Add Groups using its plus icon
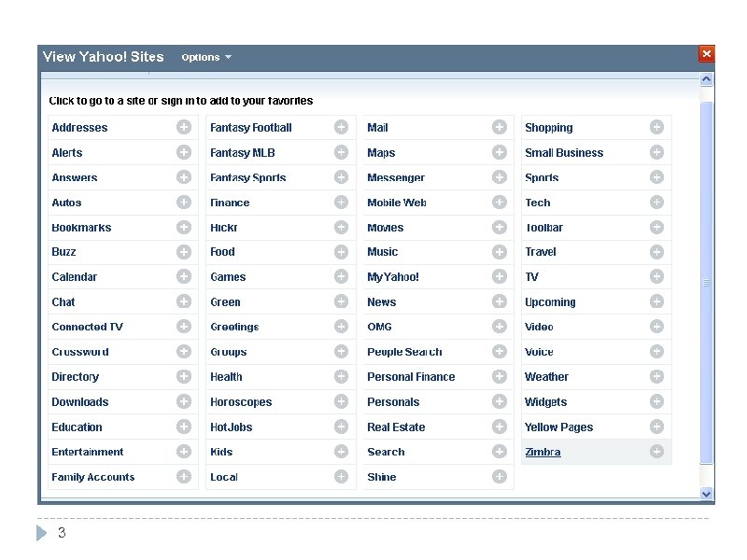The height and width of the screenshot is (560, 747). pyautogui.click(x=341, y=352)
